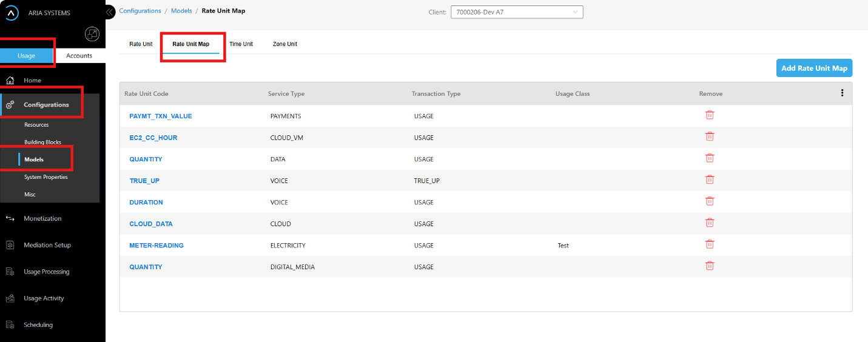Delete the PAYMT_TXN_VALUE rate unit map row
868x342 pixels.
[709, 115]
